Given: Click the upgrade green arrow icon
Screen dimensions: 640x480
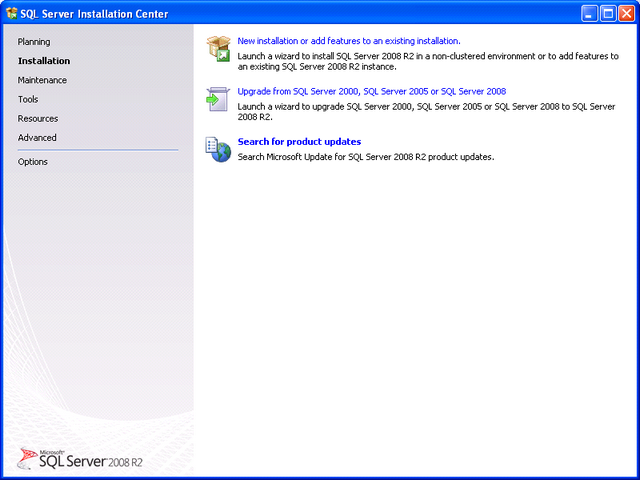Looking at the screenshot, I should coord(218,97).
